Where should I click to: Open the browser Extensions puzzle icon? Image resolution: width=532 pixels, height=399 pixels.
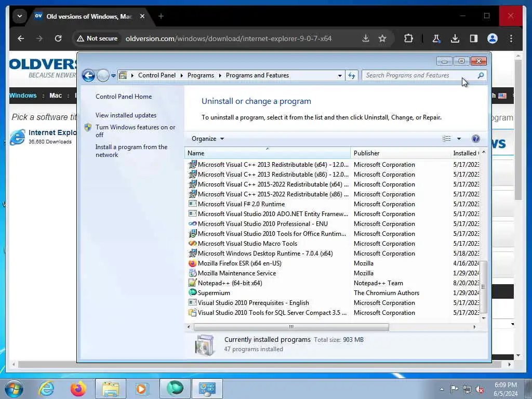coord(408,38)
